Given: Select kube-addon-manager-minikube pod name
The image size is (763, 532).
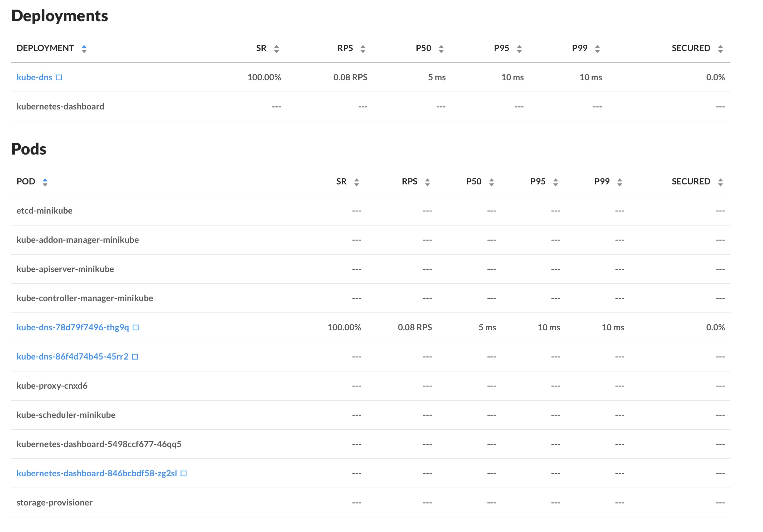Looking at the screenshot, I should [78, 240].
